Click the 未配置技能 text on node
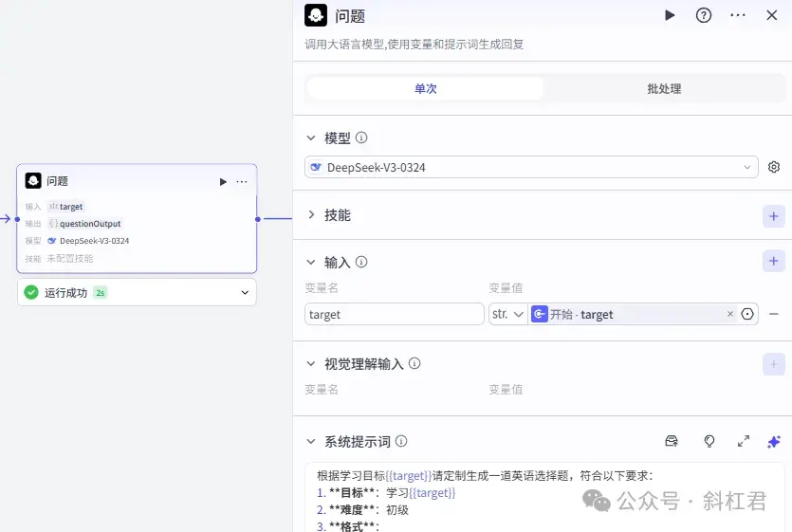Screen dimensions: 792x532 click(69, 258)
